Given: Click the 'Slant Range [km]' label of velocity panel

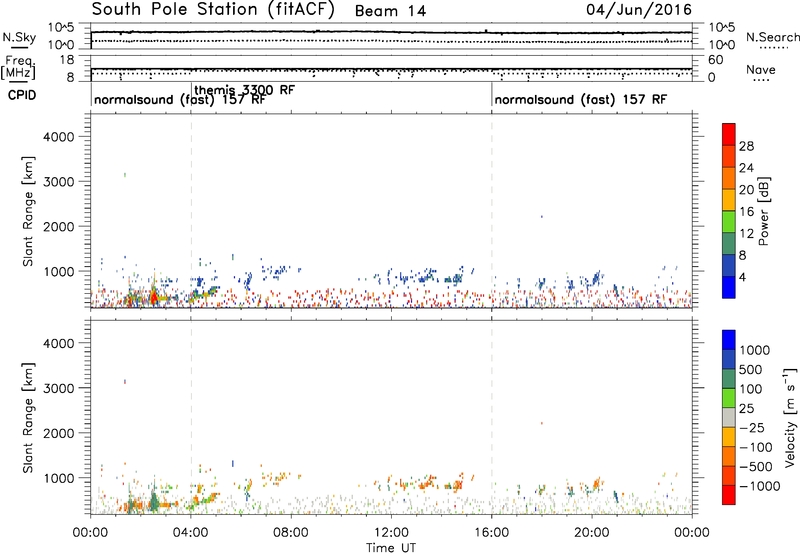Looking at the screenshot, I should 28,418.
